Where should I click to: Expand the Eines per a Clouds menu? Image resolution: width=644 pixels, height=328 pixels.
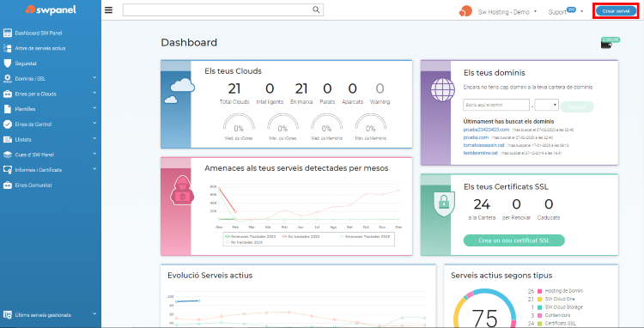click(x=94, y=93)
